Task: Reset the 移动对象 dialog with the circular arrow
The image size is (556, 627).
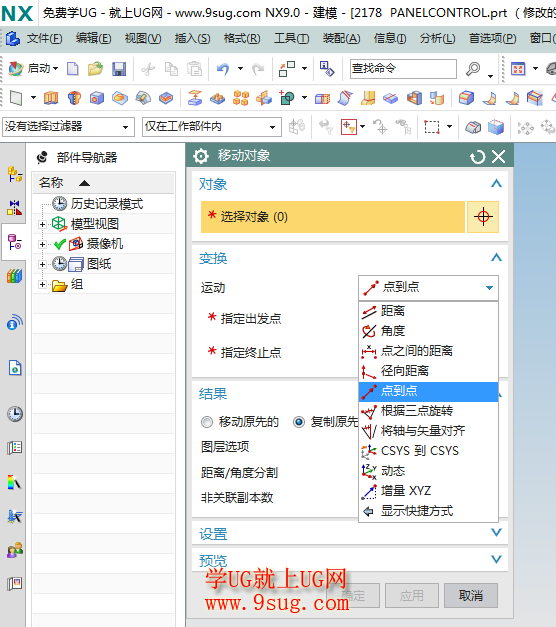Action: 478,156
